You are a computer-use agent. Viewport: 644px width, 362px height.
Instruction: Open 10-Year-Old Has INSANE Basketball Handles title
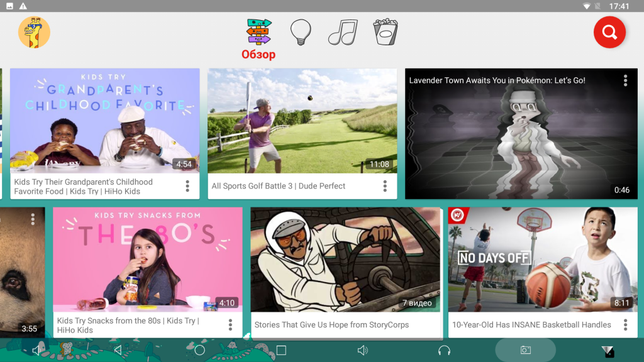(531, 325)
